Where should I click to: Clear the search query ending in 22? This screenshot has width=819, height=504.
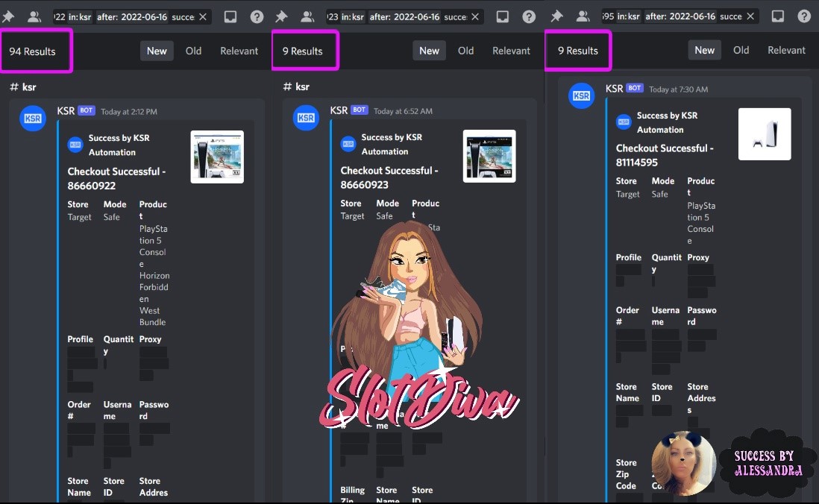click(x=203, y=16)
